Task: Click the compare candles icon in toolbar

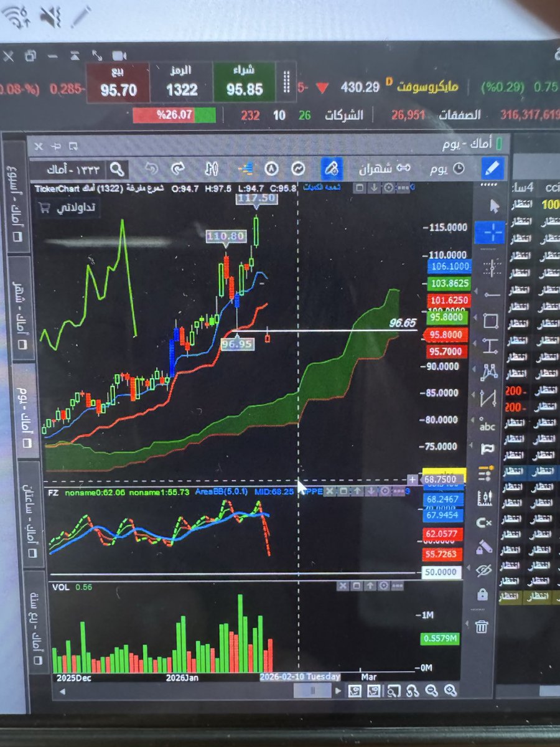Action: pos(212,169)
